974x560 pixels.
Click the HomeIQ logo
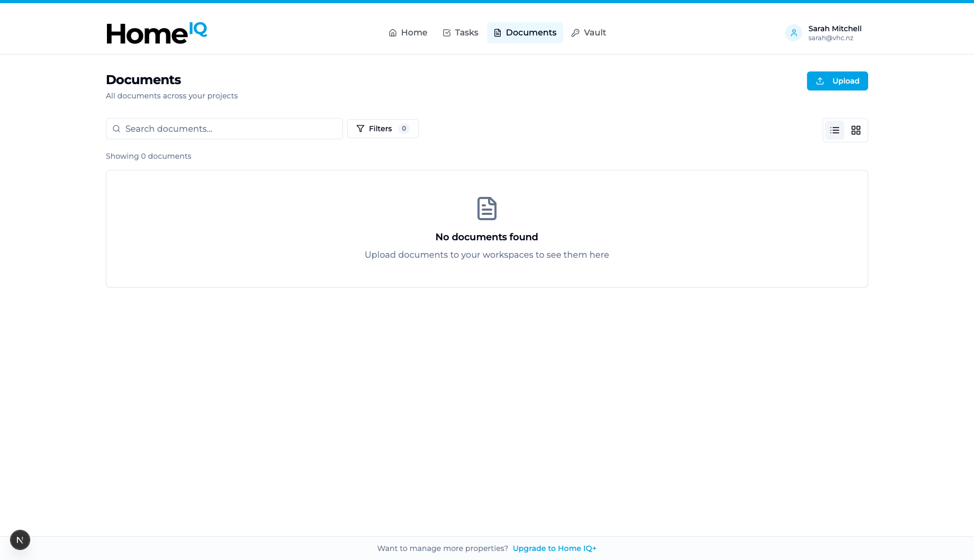156,33
